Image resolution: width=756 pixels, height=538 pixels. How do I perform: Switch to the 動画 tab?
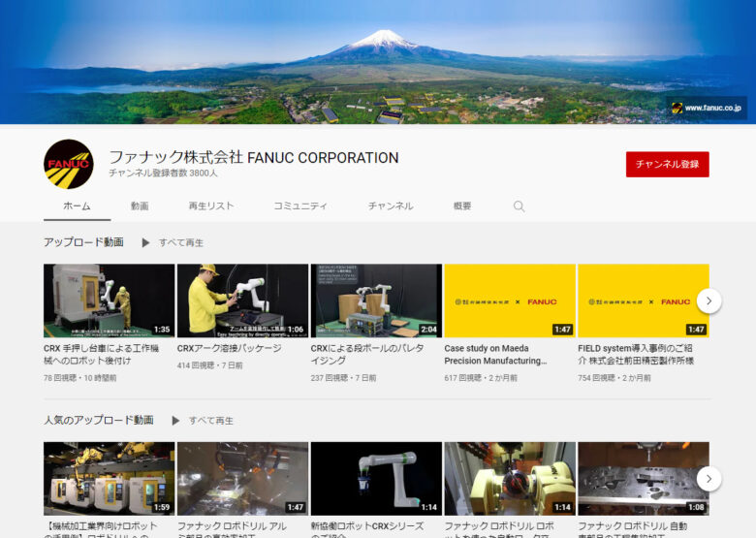click(x=140, y=206)
